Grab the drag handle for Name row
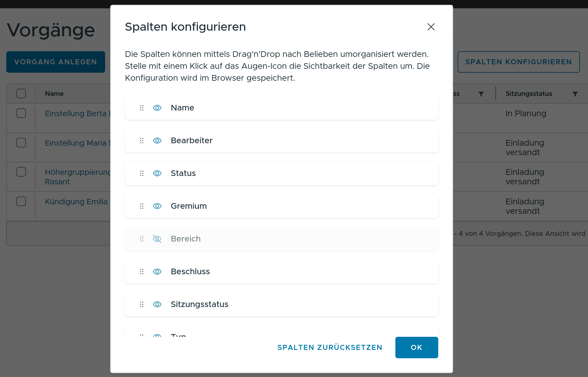This screenshot has width=588, height=377. [142, 108]
